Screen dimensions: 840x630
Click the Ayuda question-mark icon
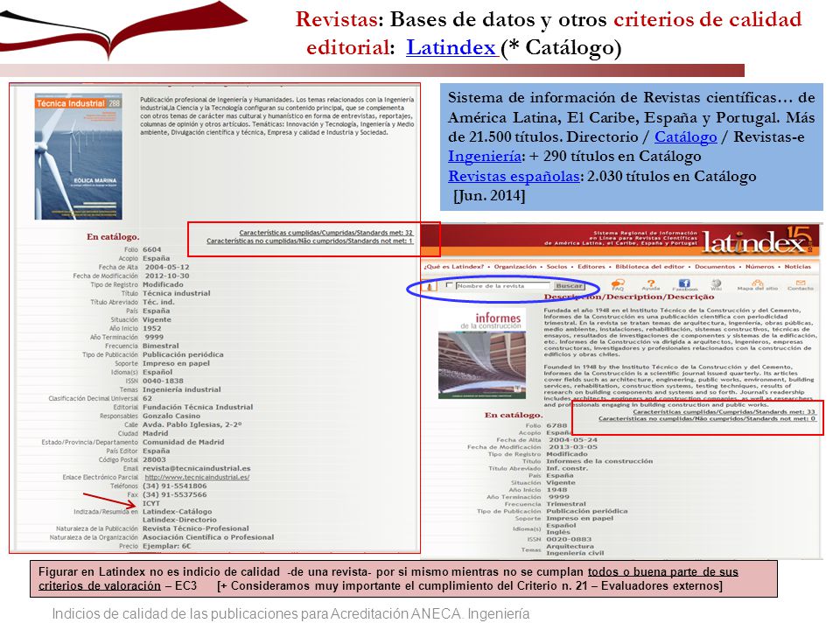(x=650, y=283)
